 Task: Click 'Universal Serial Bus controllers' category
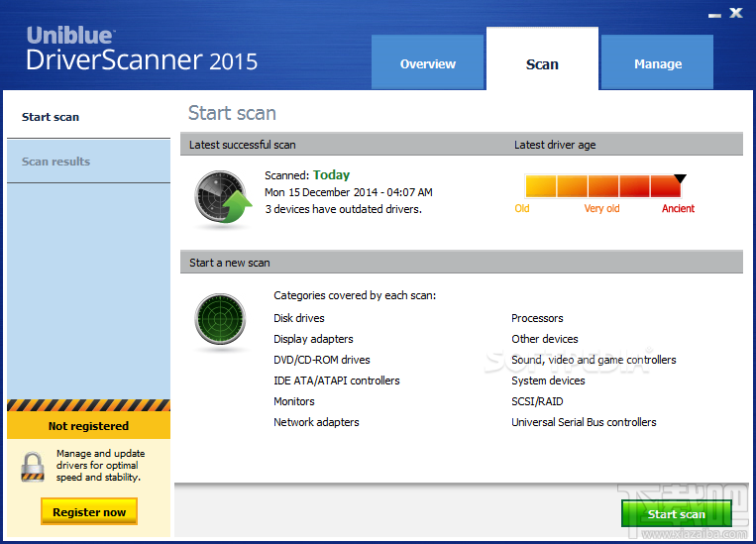(x=584, y=422)
